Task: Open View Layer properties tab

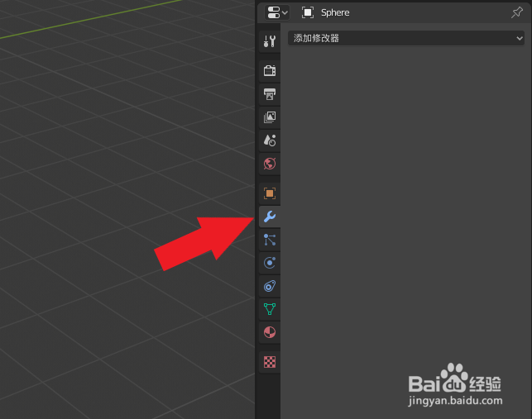Action: click(270, 117)
